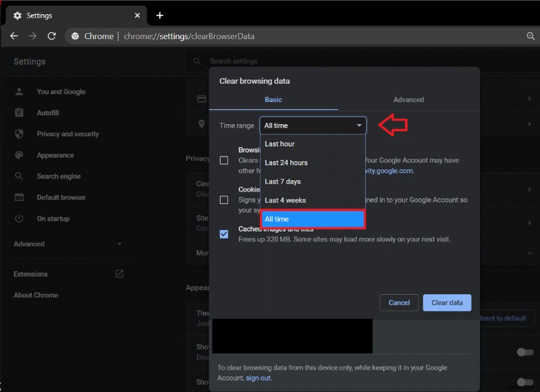Collapse the Time range dropdown
This screenshot has height=392, width=540.
tap(313, 125)
